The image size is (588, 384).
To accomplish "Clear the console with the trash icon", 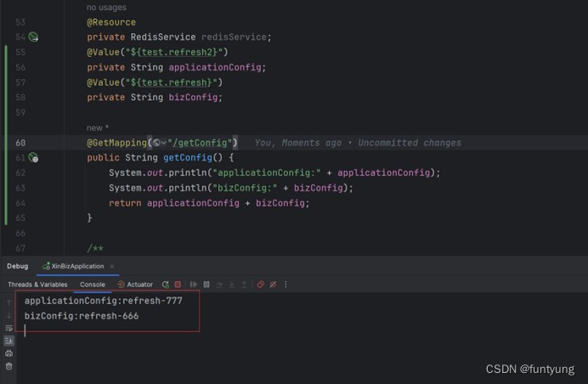I will [9, 366].
